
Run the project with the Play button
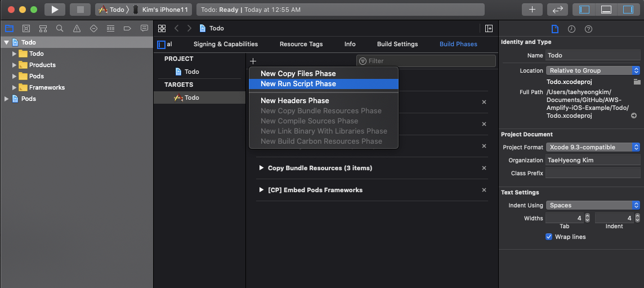[55, 10]
